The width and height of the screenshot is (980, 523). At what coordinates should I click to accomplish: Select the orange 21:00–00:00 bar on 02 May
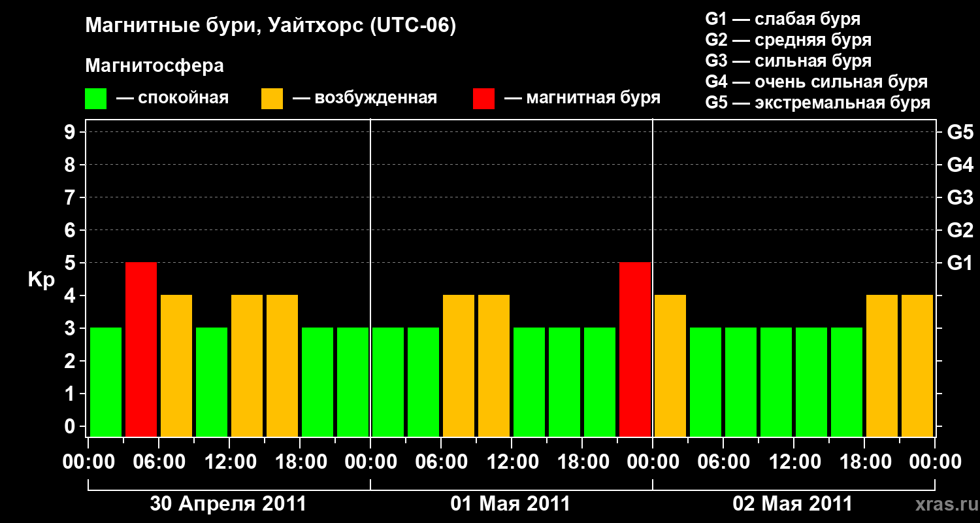[x=917, y=365]
